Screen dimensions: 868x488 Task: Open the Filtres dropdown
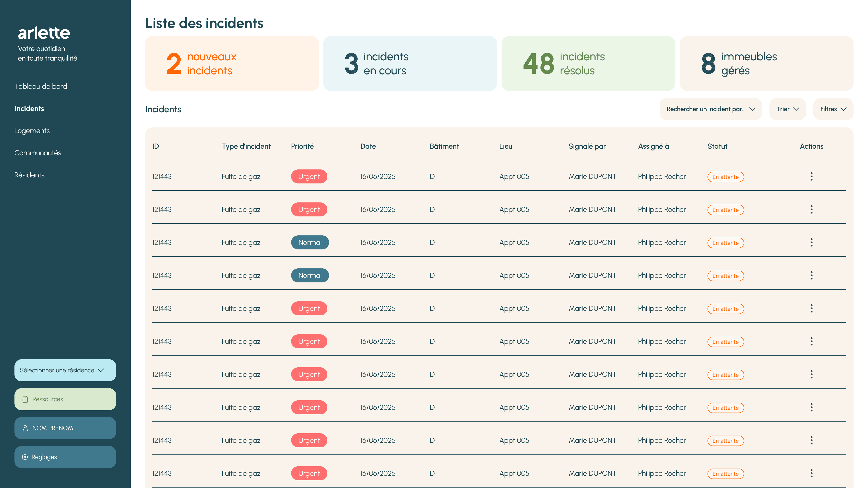(x=833, y=109)
